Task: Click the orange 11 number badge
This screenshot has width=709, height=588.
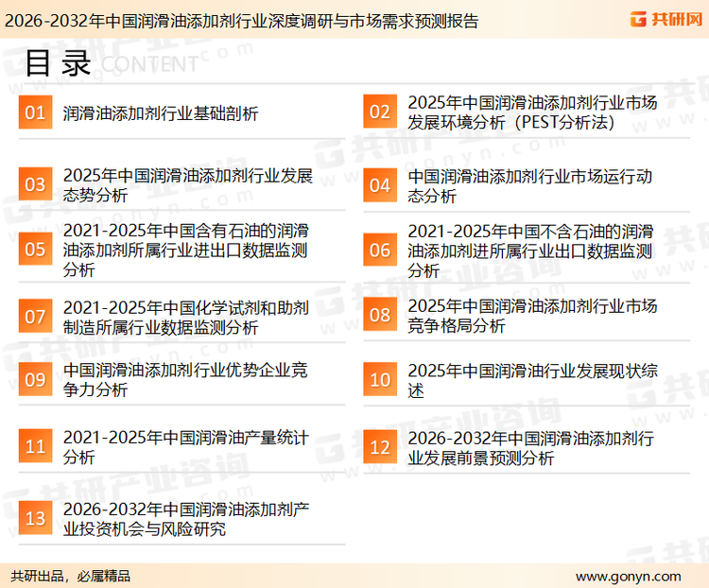Action: [x=35, y=446]
